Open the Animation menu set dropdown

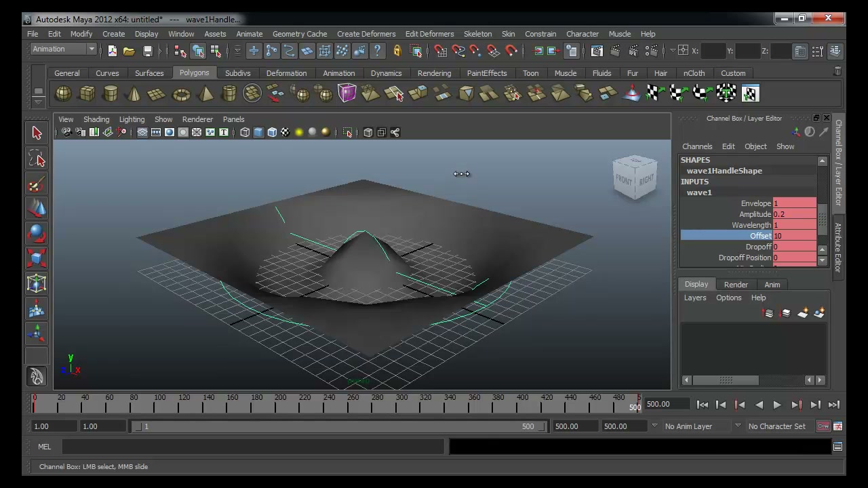pyautogui.click(x=64, y=49)
